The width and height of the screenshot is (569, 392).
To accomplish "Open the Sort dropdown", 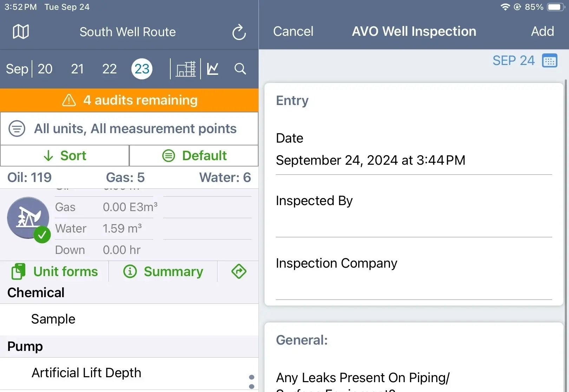I will tap(65, 156).
